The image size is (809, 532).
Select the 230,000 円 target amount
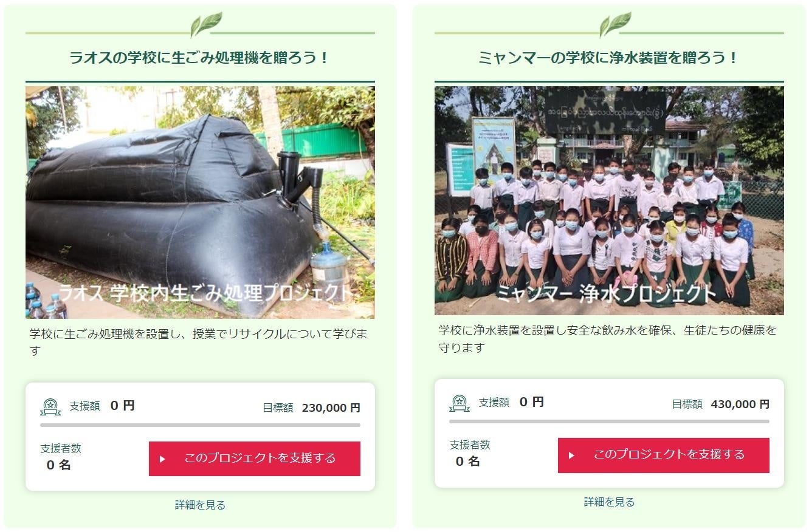click(331, 408)
